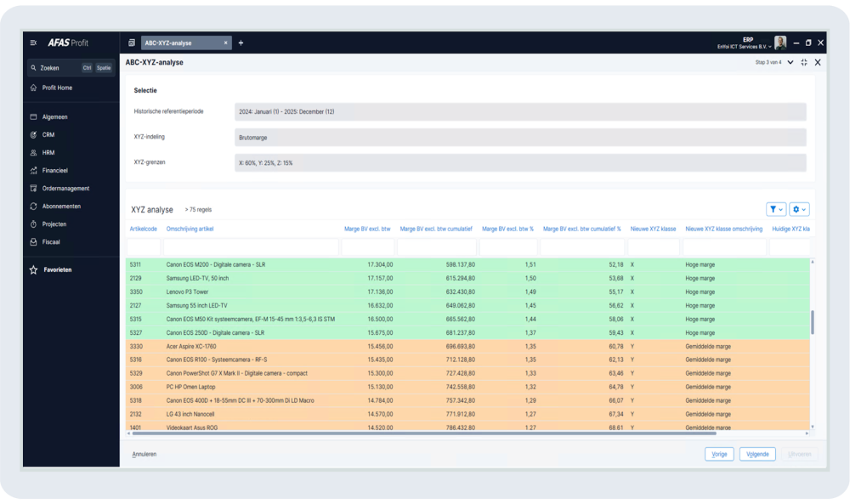Screen dimensions: 850x504
Task: Close the ABC-XYZ-analyse wizard panel
Action: click(818, 62)
